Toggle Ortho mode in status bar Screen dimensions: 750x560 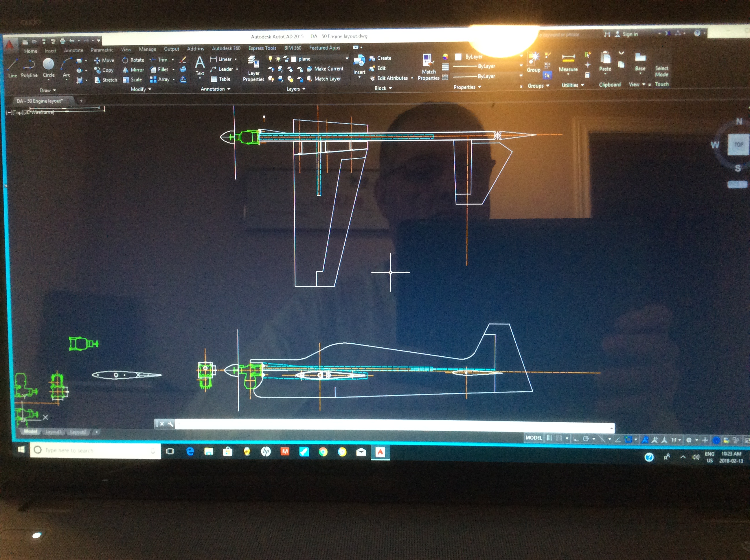coord(576,439)
